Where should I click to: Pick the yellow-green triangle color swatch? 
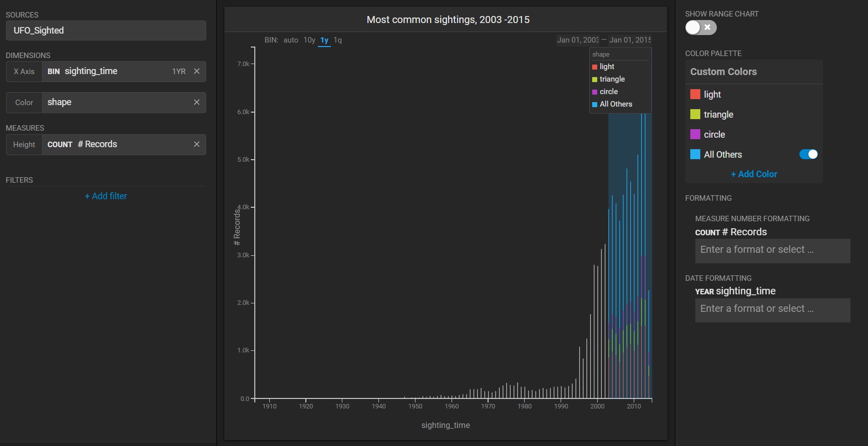(x=695, y=114)
